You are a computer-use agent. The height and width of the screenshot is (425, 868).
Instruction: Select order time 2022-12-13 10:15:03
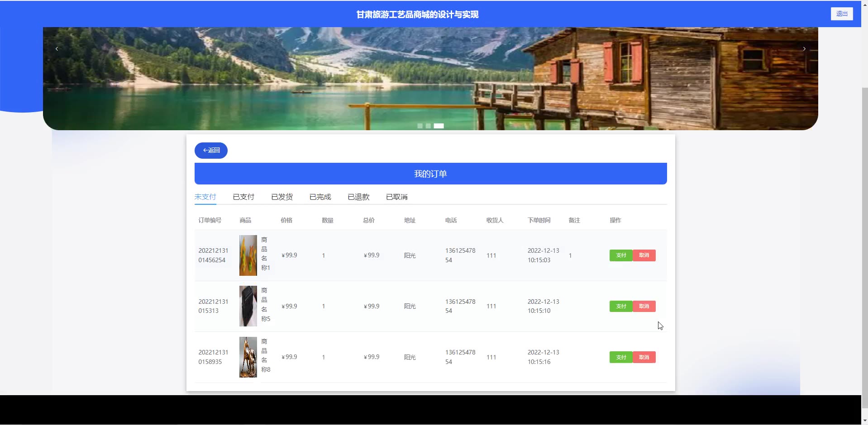point(544,255)
